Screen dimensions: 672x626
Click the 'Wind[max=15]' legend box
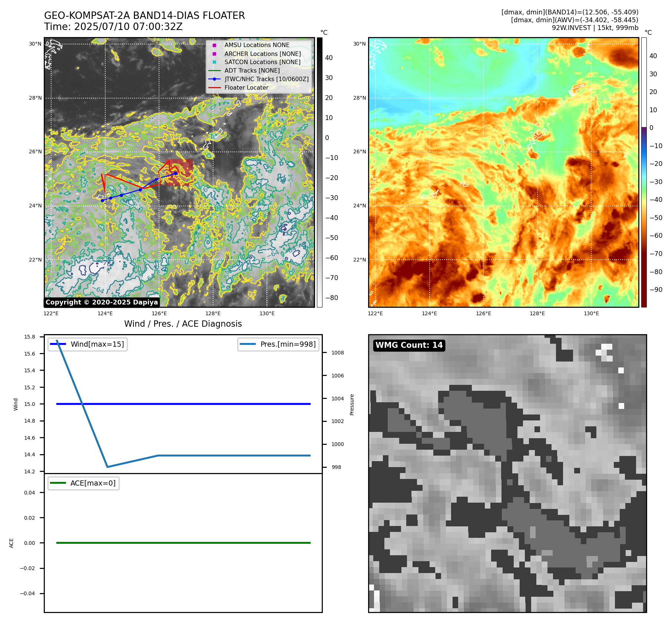point(88,344)
